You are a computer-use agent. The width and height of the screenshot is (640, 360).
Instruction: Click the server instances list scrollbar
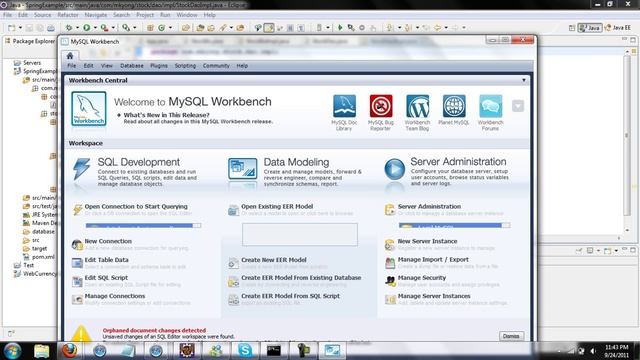[x=506, y=225]
